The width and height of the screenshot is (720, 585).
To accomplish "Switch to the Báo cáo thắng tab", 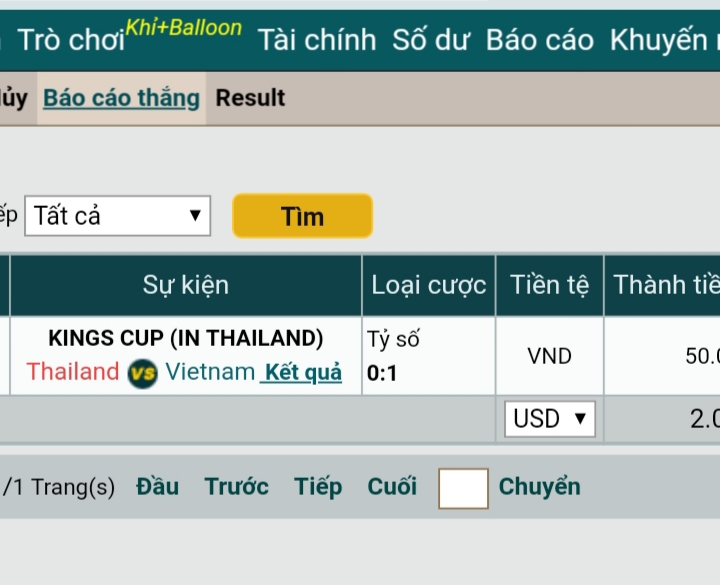I will 122,98.
